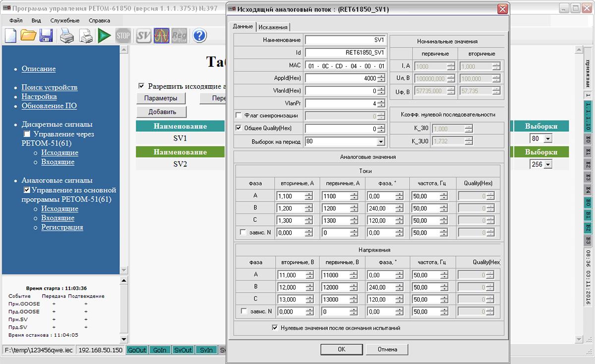Open the Служебные menu
The image size is (595, 364).
[65, 20]
